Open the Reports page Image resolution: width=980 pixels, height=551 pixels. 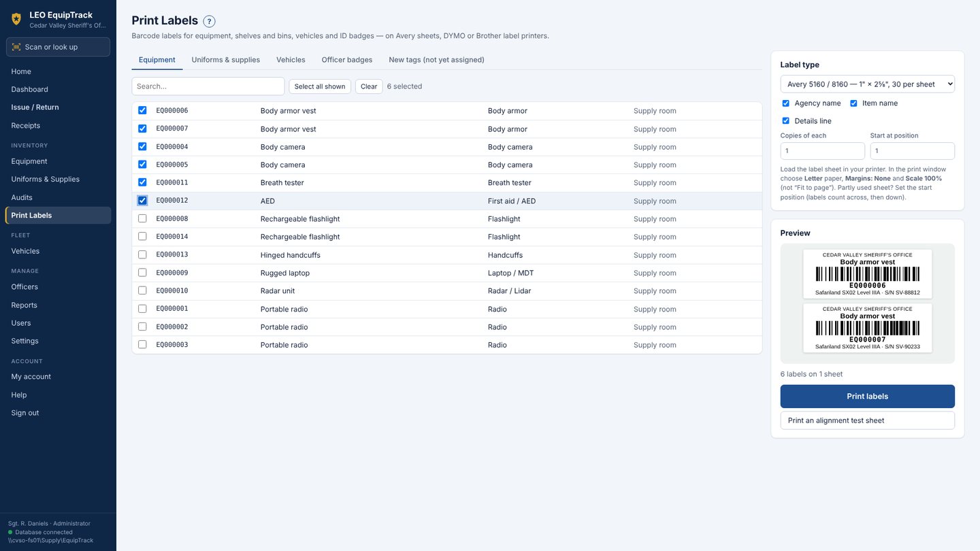click(58, 305)
